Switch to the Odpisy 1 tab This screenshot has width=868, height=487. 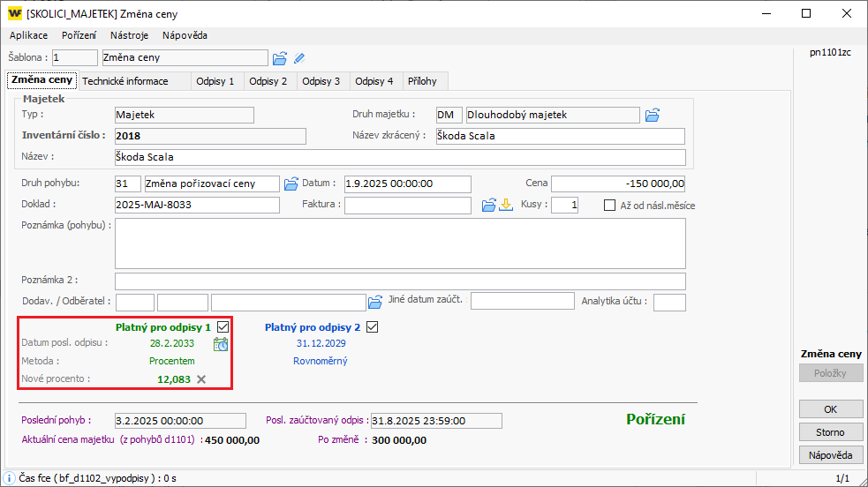(215, 81)
